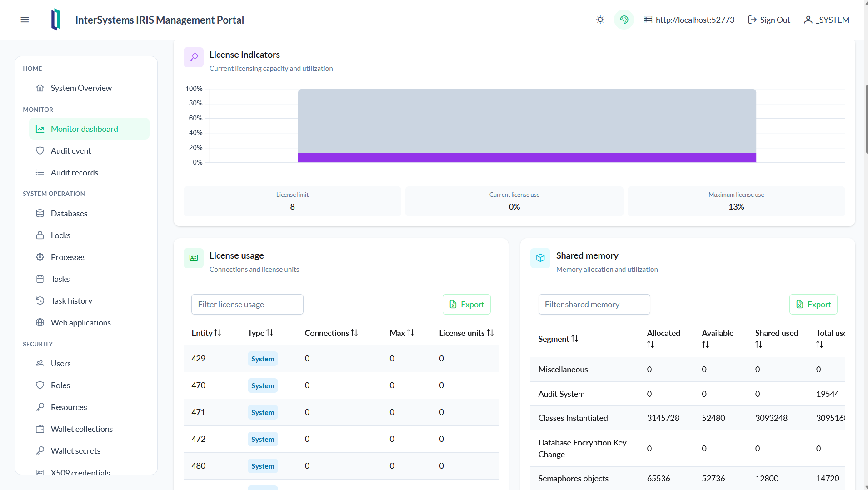Click the Maximum license use card
The image size is (868, 490).
[736, 201]
